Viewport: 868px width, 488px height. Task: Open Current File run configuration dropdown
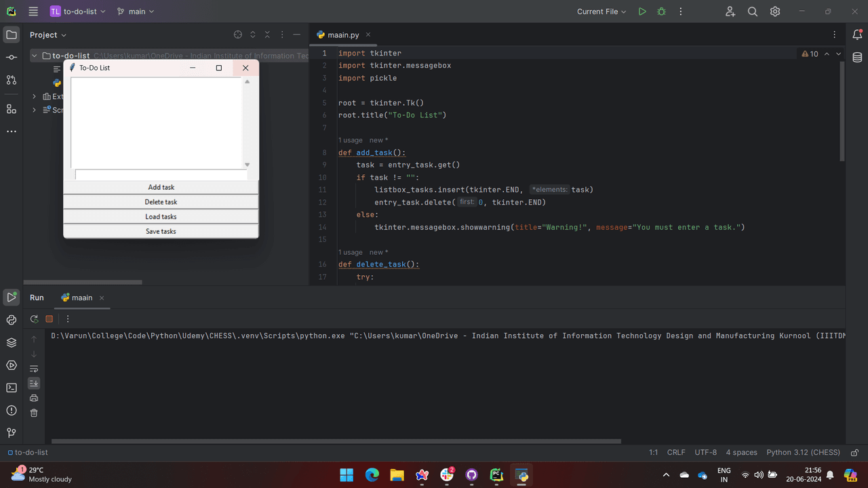tap(602, 12)
